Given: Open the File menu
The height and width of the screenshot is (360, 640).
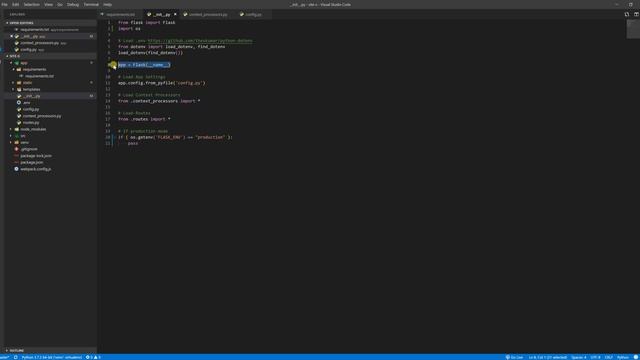Looking at the screenshot, I should coord(4,4).
